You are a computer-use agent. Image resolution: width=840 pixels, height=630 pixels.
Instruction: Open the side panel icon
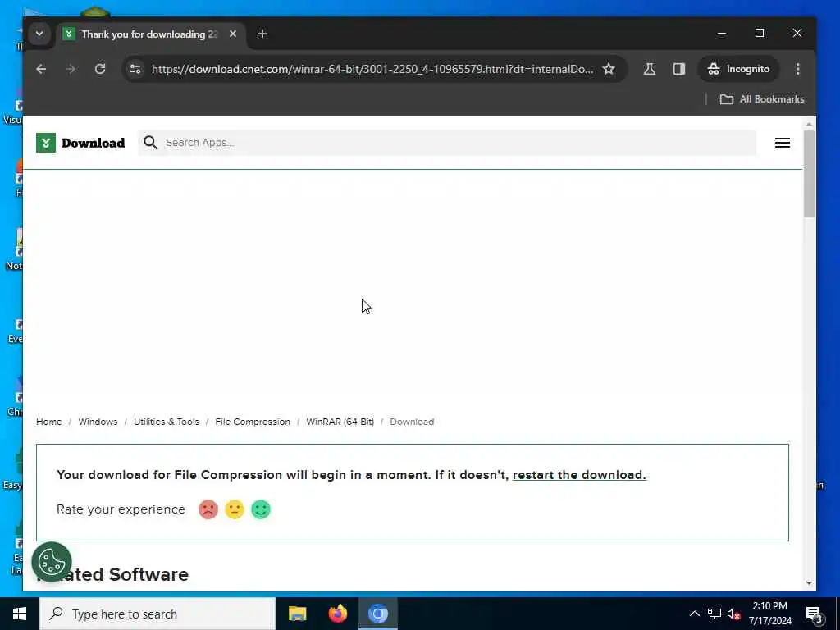[679, 69]
